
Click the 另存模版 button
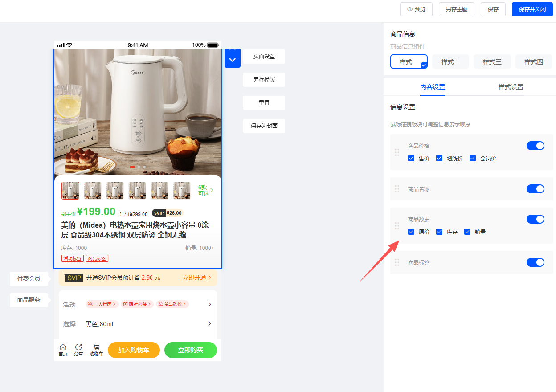click(264, 80)
